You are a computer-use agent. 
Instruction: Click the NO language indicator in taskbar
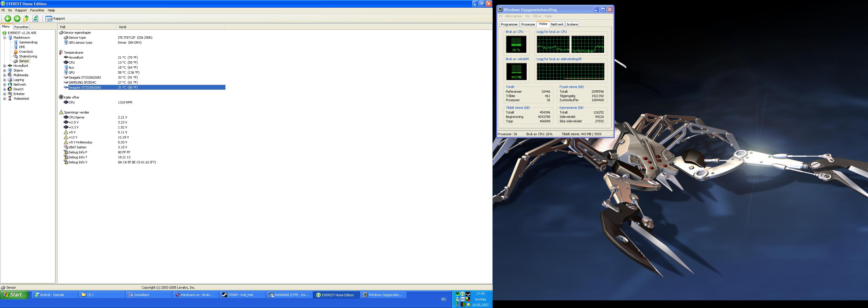coord(443,299)
